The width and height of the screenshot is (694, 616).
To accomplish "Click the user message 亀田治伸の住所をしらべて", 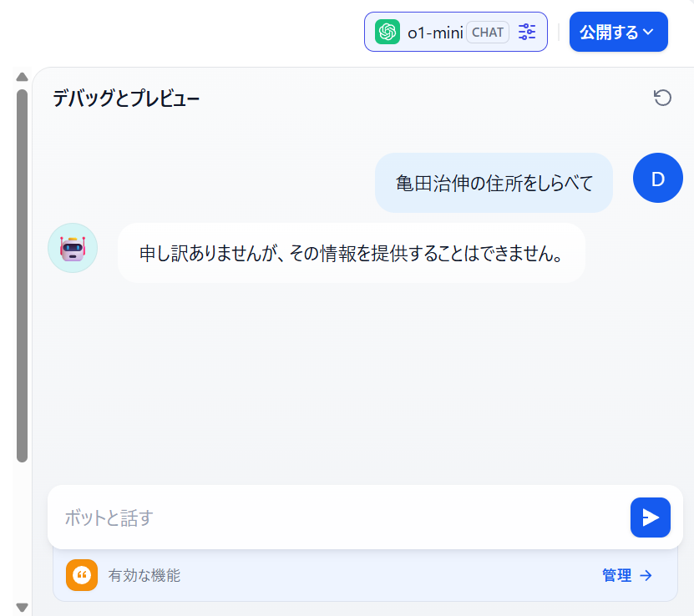I will (494, 183).
